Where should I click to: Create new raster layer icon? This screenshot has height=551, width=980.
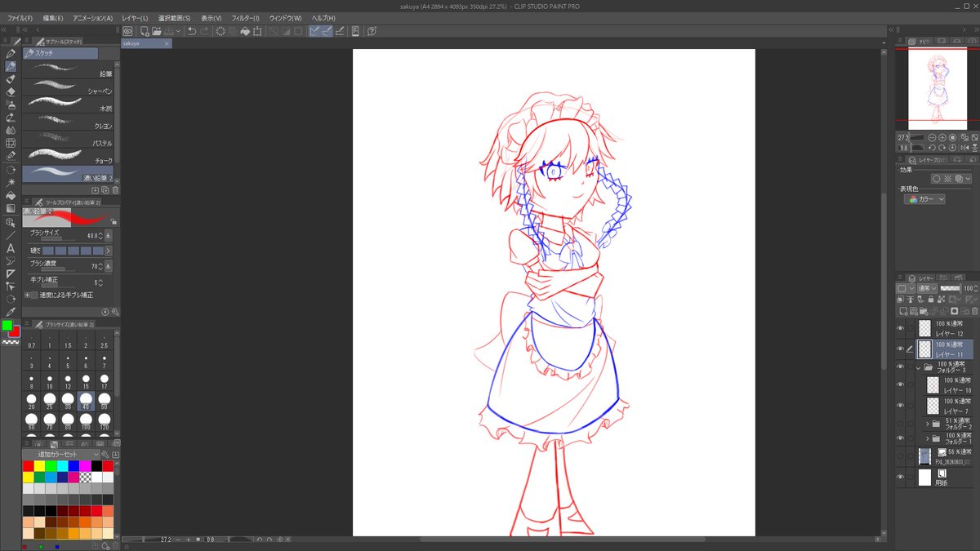[x=902, y=310]
